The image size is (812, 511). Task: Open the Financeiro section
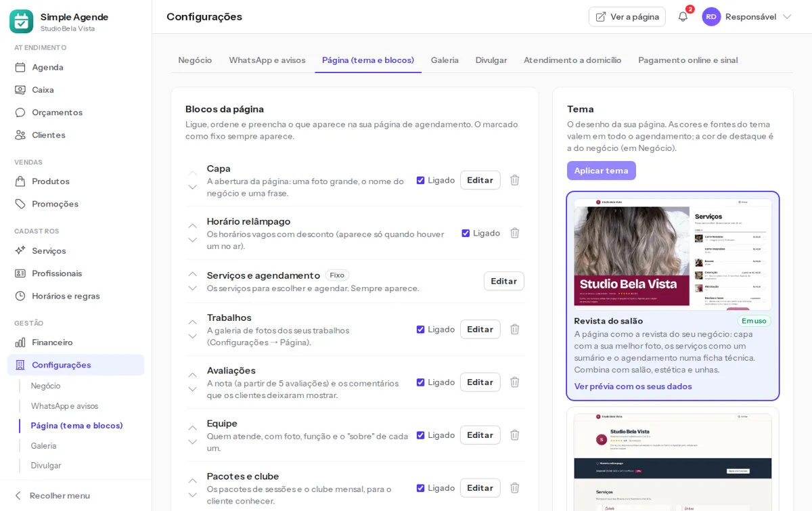[76, 342]
